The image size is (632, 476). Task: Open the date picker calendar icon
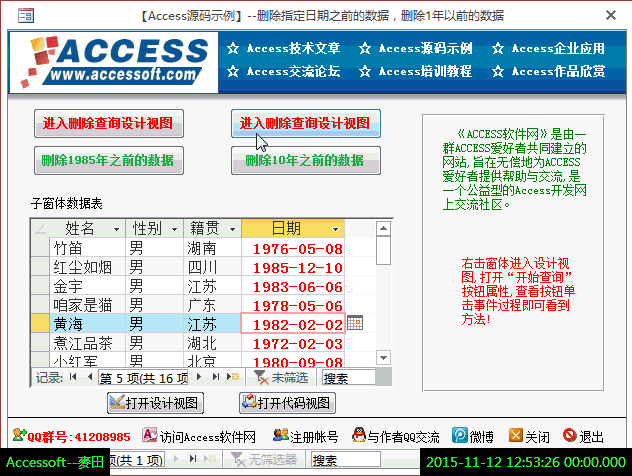pos(355,323)
